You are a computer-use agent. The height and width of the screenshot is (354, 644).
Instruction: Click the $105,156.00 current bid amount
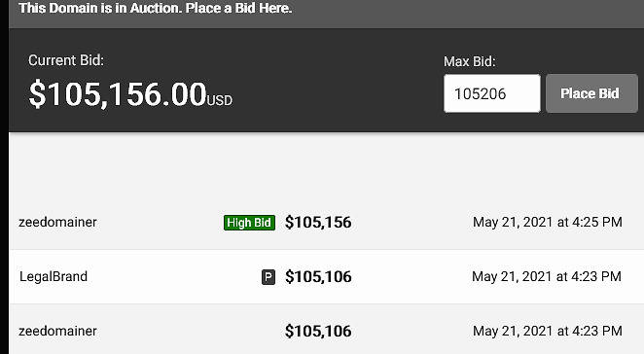(118, 94)
